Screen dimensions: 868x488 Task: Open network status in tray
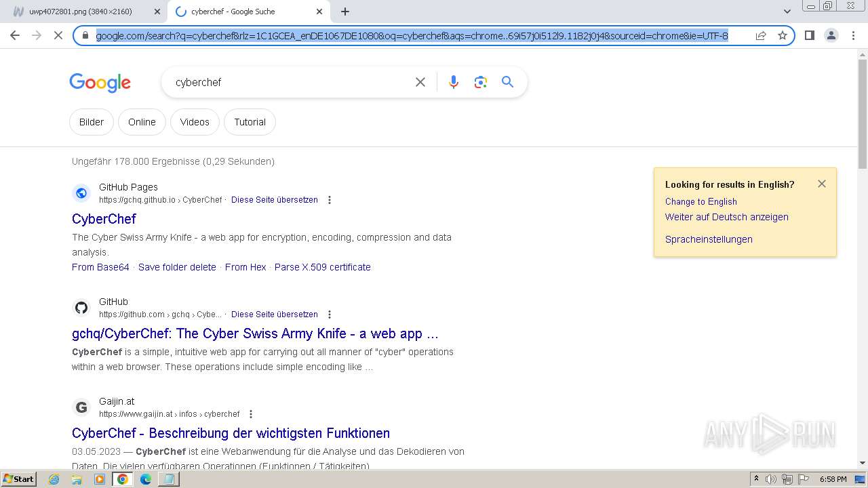pyautogui.click(x=787, y=479)
